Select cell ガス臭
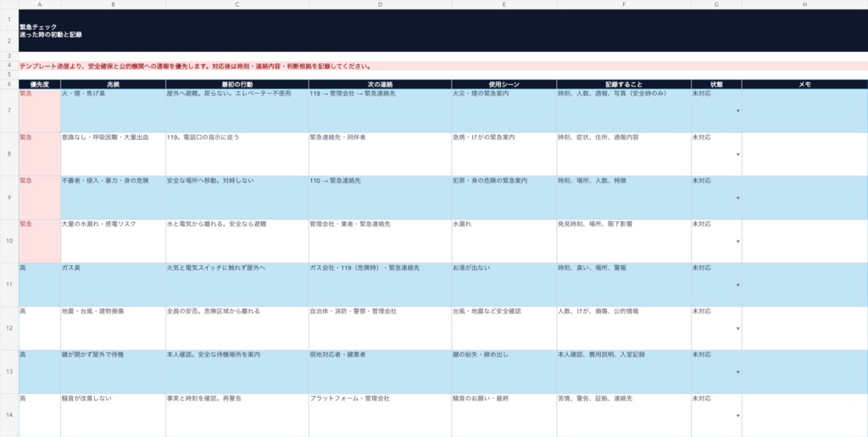 pyautogui.click(x=113, y=285)
